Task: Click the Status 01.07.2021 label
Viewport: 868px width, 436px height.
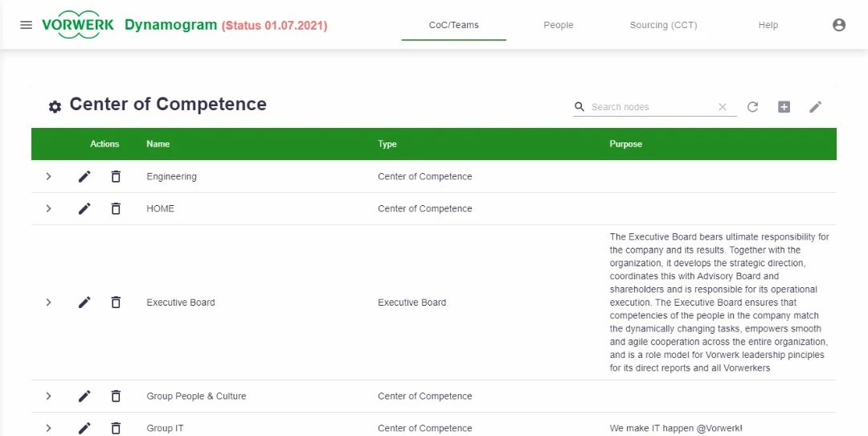Action: point(275,26)
